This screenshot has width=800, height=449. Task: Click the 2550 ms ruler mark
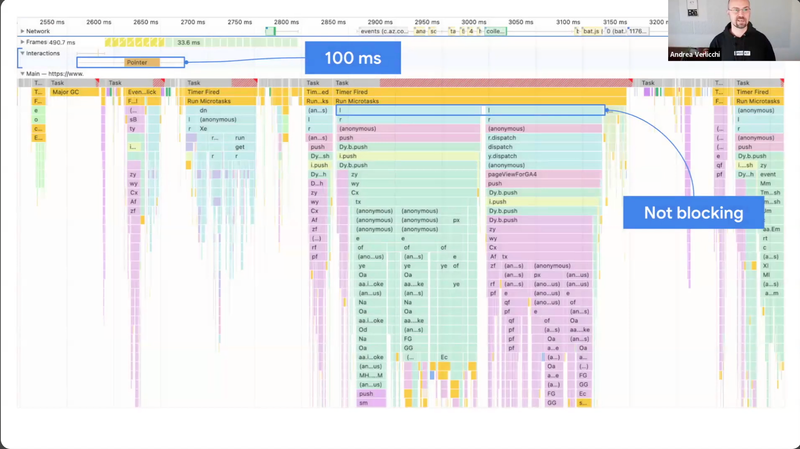coord(52,22)
